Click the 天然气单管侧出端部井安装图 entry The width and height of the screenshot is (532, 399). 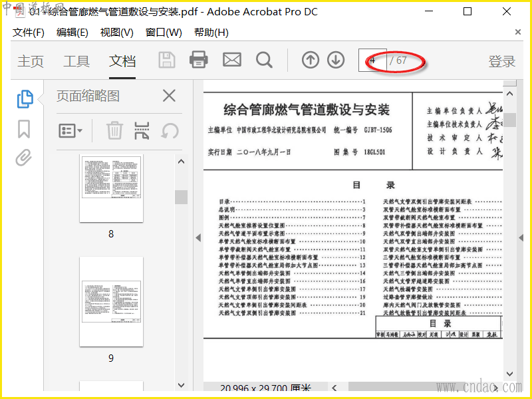(292, 273)
